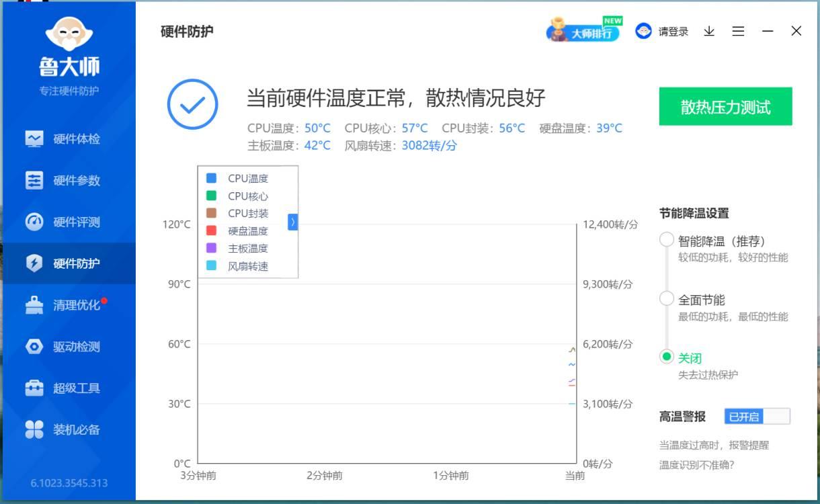Collapse the chart legend with the blue chevron
This screenshot has height=504, width=820.
[292, 222]
